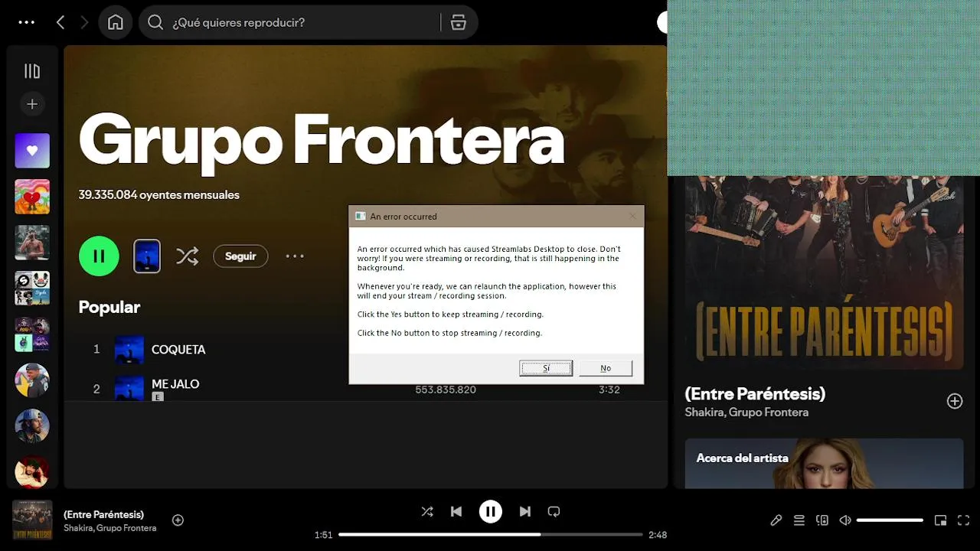Image resolution: width=980 pixels, height=551 pixels.
Task: Seek within the song progress bar
Action: 491,535
